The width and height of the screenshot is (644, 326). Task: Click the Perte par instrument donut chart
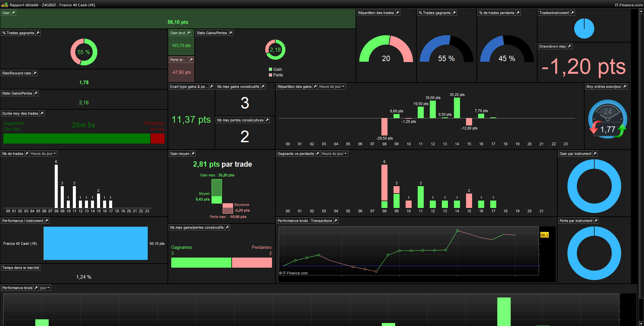pos(594,253)
